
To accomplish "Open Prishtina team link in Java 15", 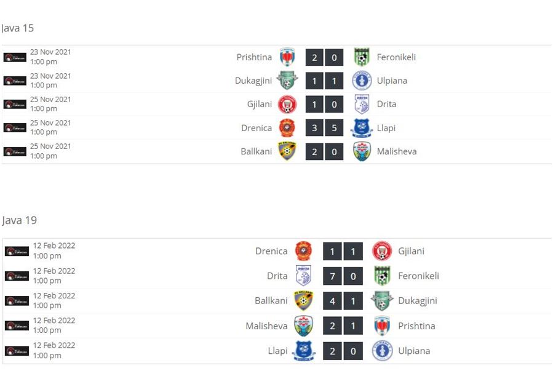I will [254, 57].
